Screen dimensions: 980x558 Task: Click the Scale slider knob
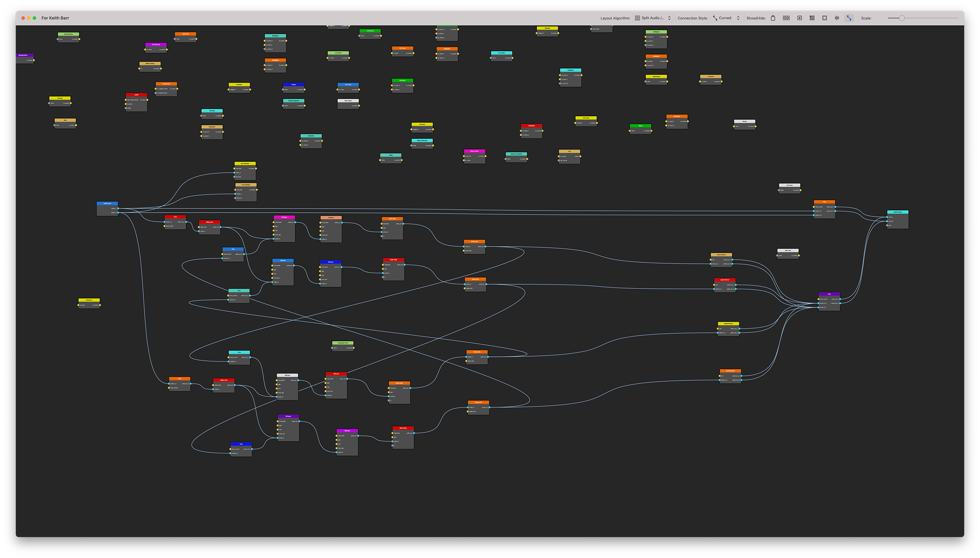[x=902, y=18]
